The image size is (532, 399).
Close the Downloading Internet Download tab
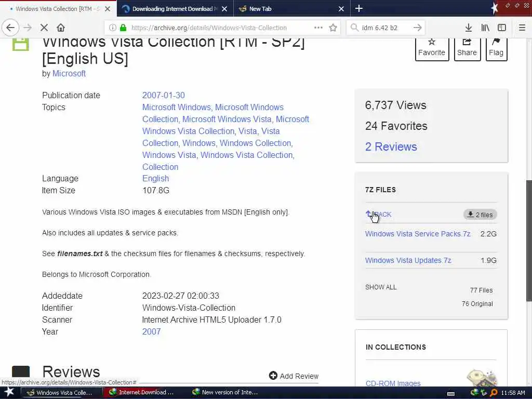(x=224, y=9)
